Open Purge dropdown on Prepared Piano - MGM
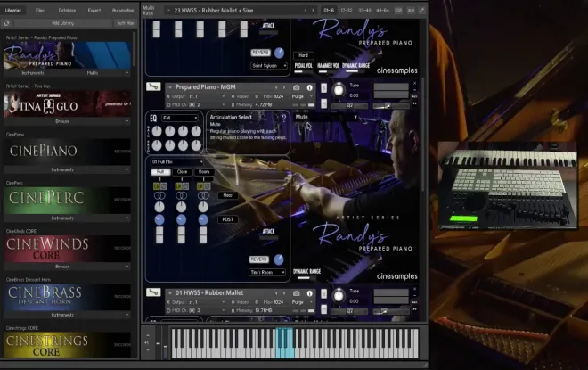 coord(302,96)
